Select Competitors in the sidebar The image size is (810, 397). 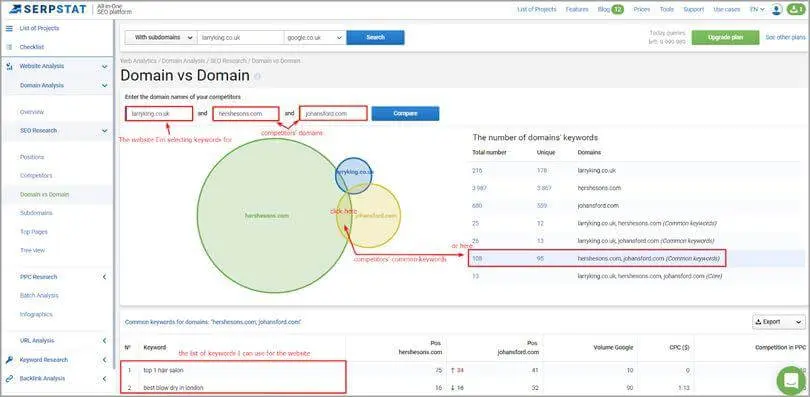click(36, 176)
